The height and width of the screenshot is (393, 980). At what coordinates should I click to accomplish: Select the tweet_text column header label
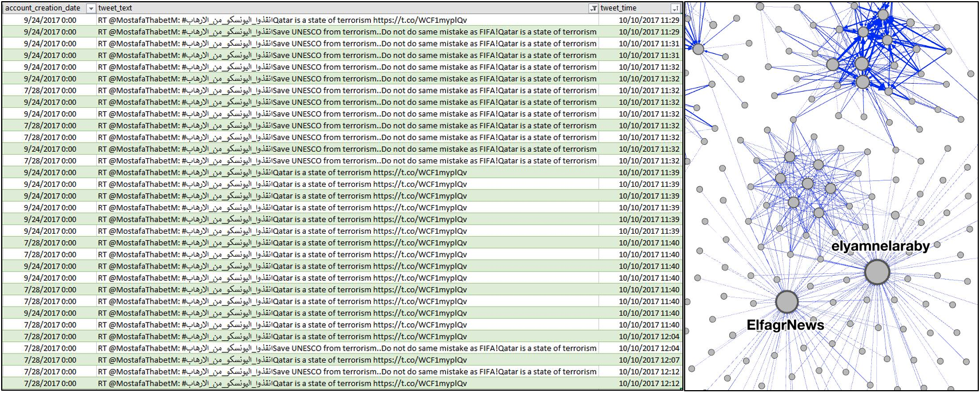click(115, 8)
